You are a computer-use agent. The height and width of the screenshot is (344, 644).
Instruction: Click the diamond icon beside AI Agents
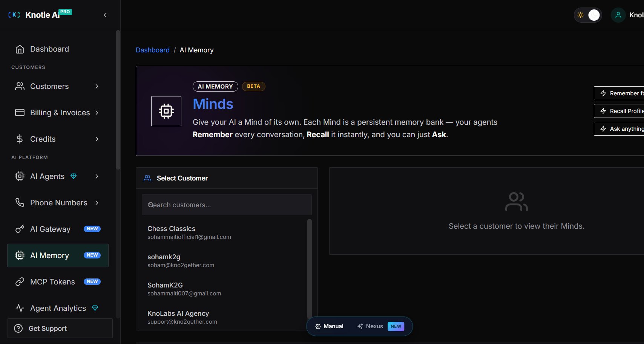[74, 176]
